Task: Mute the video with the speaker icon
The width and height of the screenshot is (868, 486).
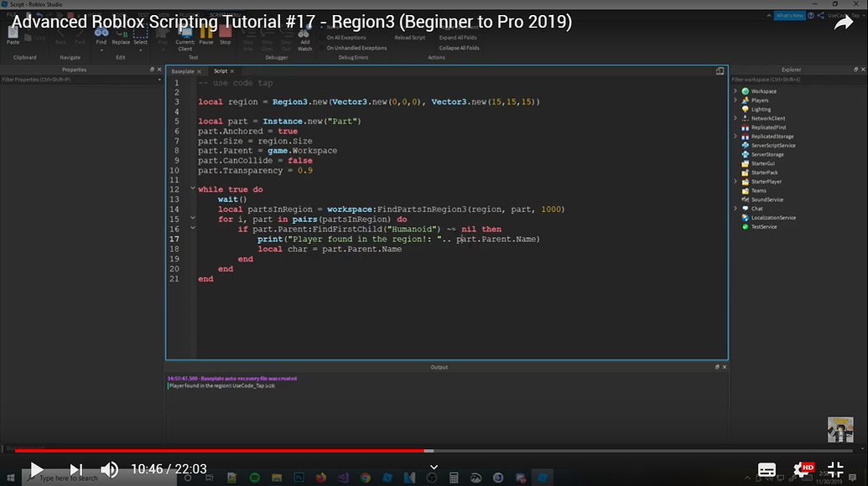Action: pos(109,469)
